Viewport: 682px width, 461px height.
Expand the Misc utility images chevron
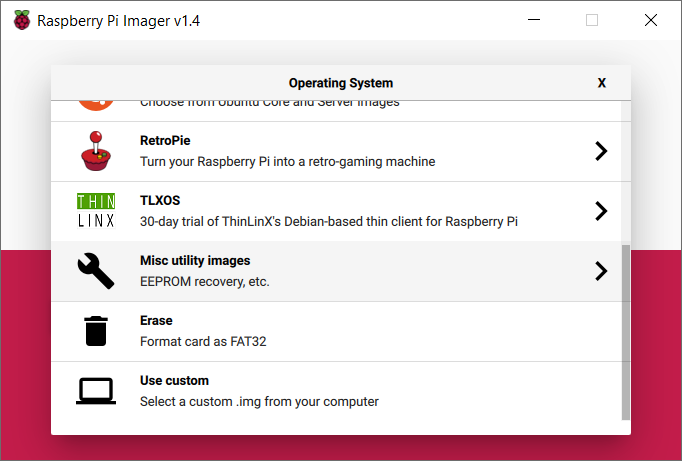(601, 271)
